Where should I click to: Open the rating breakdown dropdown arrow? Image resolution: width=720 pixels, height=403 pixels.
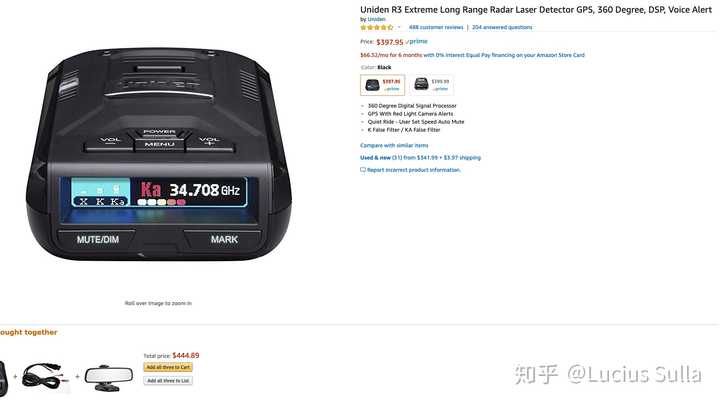[x=399, y=28]
